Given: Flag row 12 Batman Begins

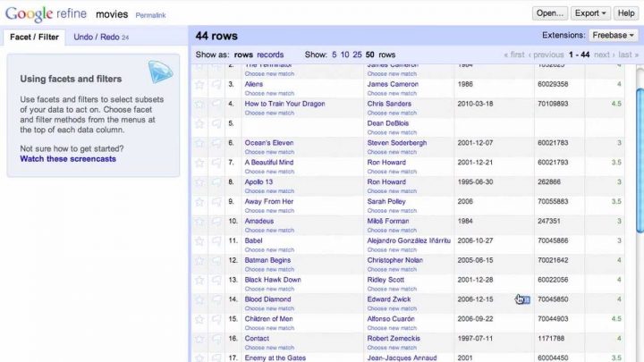Looking at the screenshot, I should pos(216,261).
